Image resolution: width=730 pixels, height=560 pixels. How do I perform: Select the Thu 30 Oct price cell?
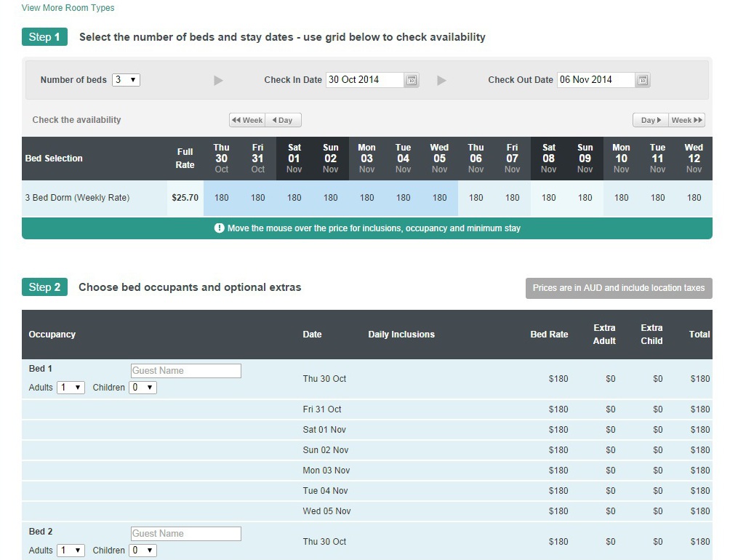(222, 198)
